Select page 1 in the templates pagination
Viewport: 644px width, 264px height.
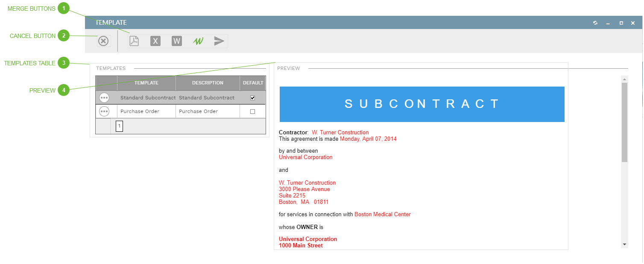point(119,126)
